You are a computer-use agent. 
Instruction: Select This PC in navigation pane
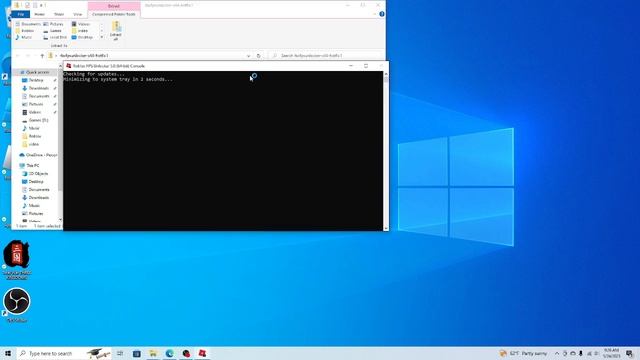(x=33, y=166)
